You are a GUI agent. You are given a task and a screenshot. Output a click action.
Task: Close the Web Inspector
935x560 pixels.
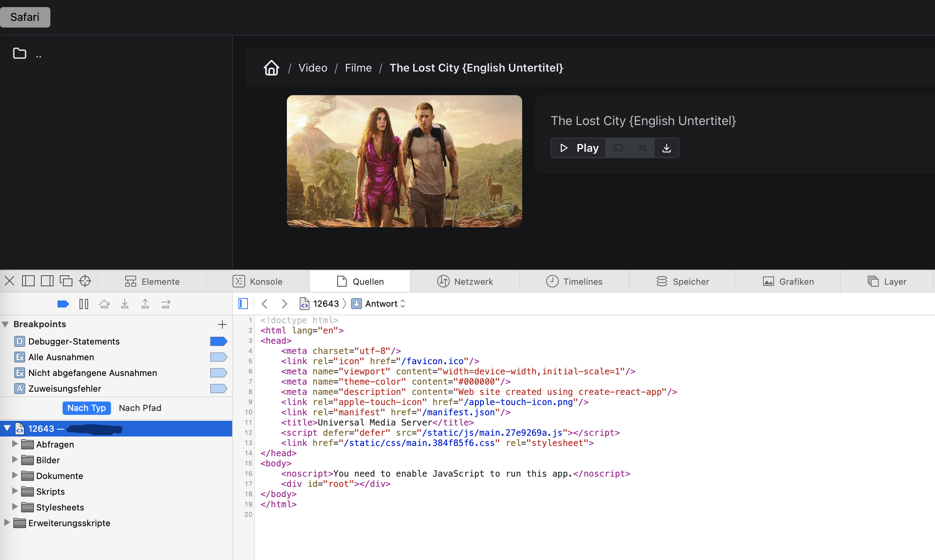9,281
